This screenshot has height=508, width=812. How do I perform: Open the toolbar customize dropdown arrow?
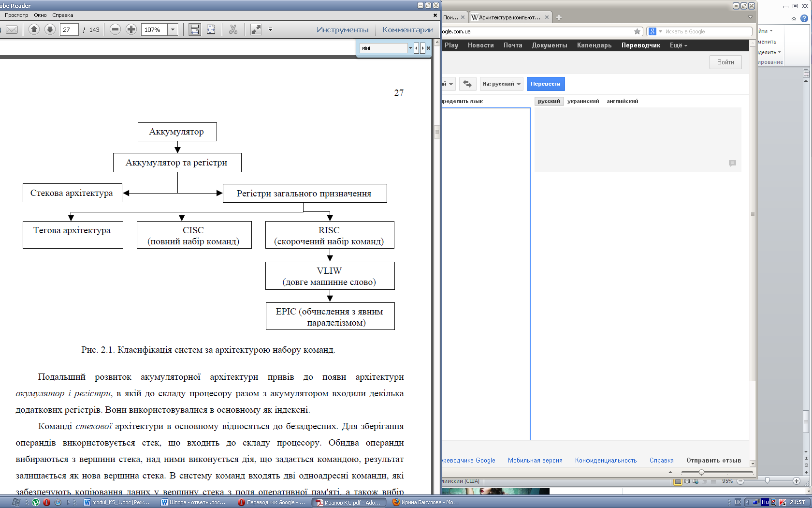click(x=270, y=30)
